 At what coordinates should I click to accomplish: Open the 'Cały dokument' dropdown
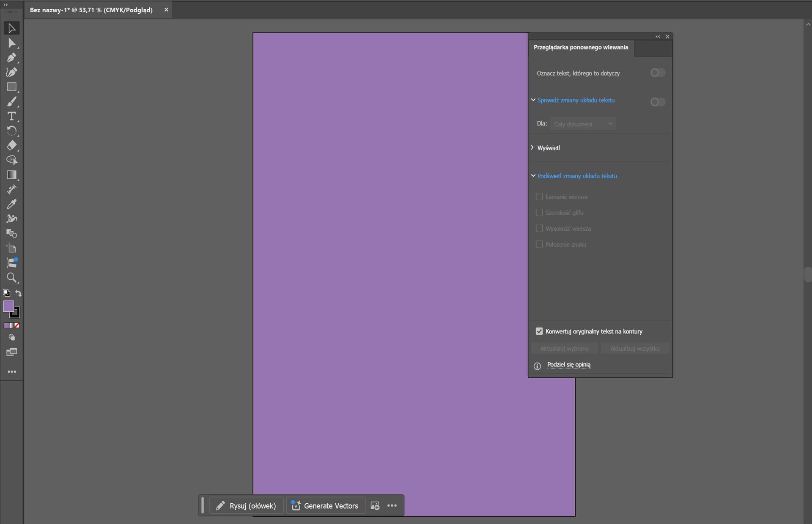click(583, 124)
